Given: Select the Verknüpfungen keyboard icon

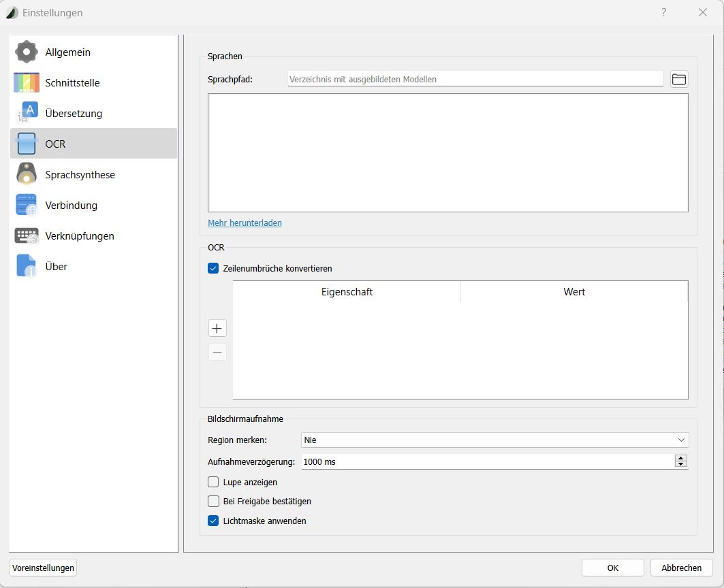Looking at the screenshot, I should tap(27, 236).
